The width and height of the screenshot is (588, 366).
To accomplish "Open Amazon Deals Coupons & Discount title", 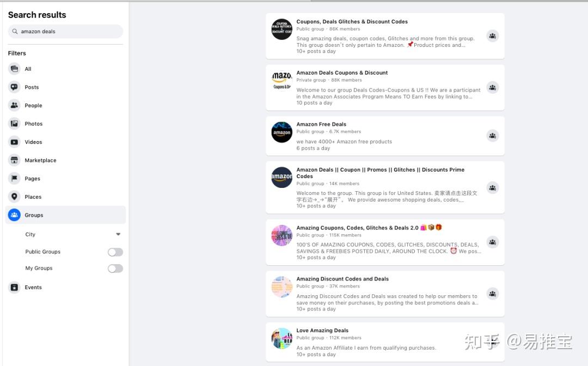I will (x=342, y=73).
